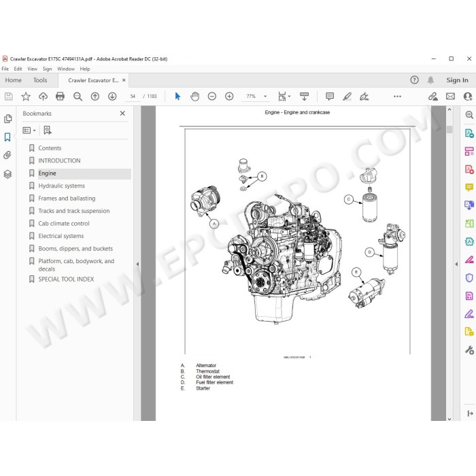The height and width of the screenshot is (476, 476).
Task: Open Electrical systems bookmark
Action: pyautogui.click(x=61, y=236)
